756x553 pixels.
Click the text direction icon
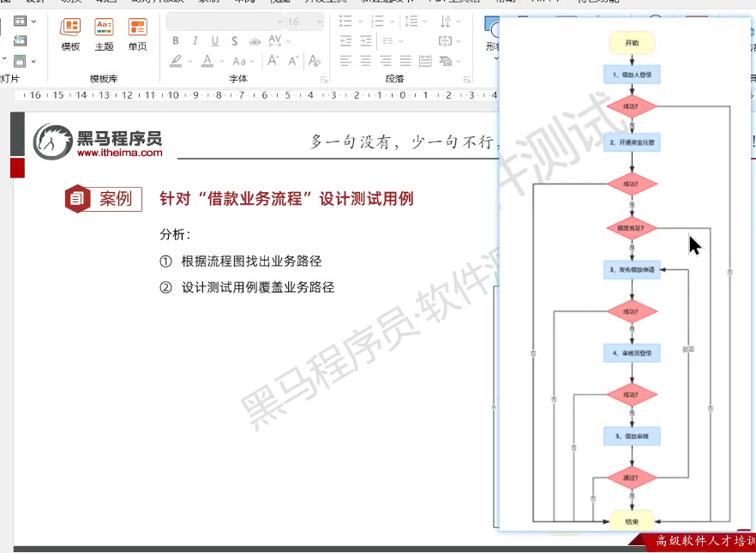click(x=445, y=21)
